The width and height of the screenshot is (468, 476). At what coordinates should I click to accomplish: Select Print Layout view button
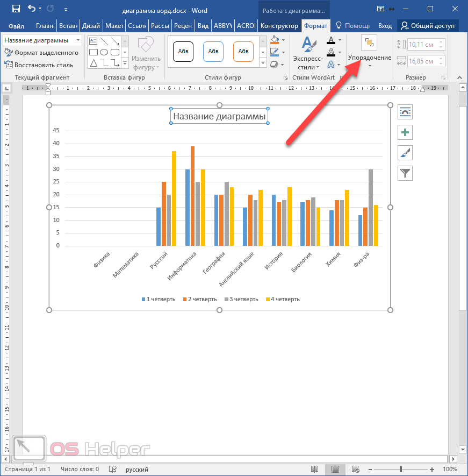pyautogui.click(x=335, y=469)
